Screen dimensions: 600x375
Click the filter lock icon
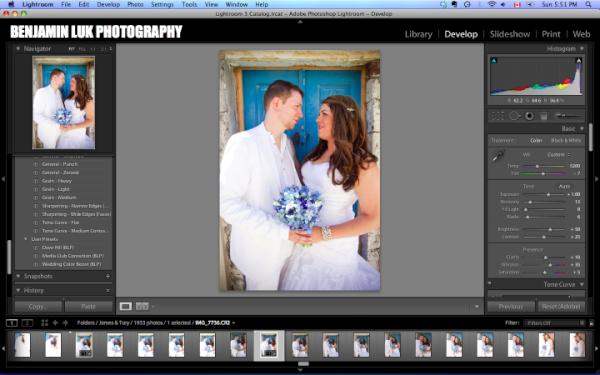591,323
